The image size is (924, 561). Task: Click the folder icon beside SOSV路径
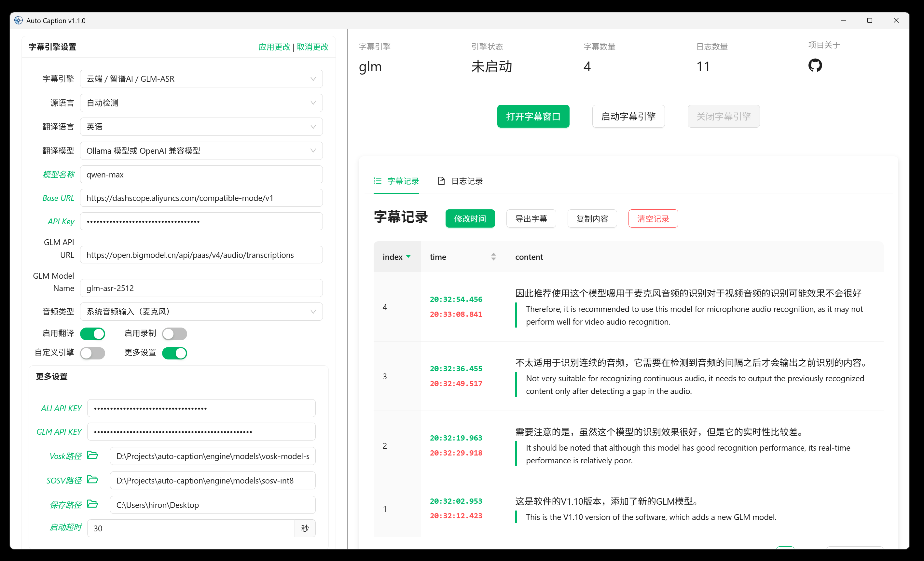(x=92, y=480)
